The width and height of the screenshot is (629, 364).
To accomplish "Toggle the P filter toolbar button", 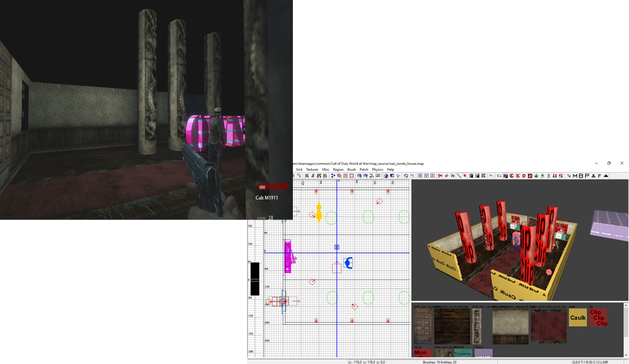I will point(587,175).
